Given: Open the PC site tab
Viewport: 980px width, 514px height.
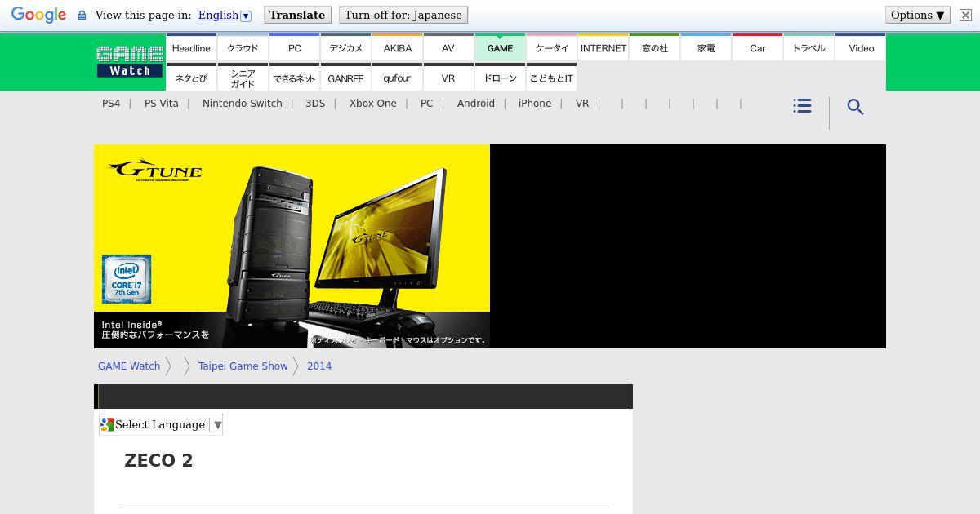Looking at the screenshot, I should [294, 47].
